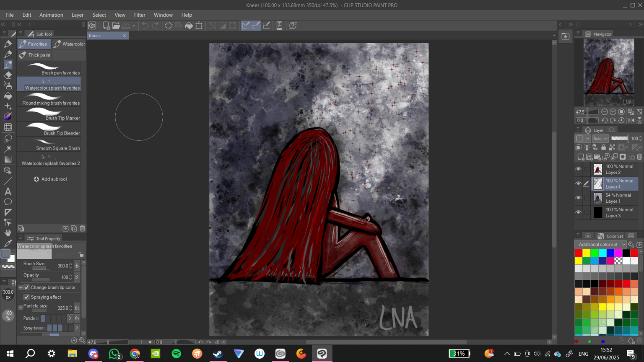Click the Undo arrow in command bar
The image size is (644, 362).
coord(145,26)
